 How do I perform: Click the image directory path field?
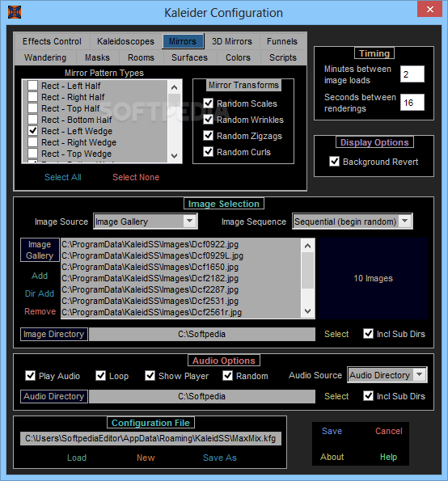(202, 334)
